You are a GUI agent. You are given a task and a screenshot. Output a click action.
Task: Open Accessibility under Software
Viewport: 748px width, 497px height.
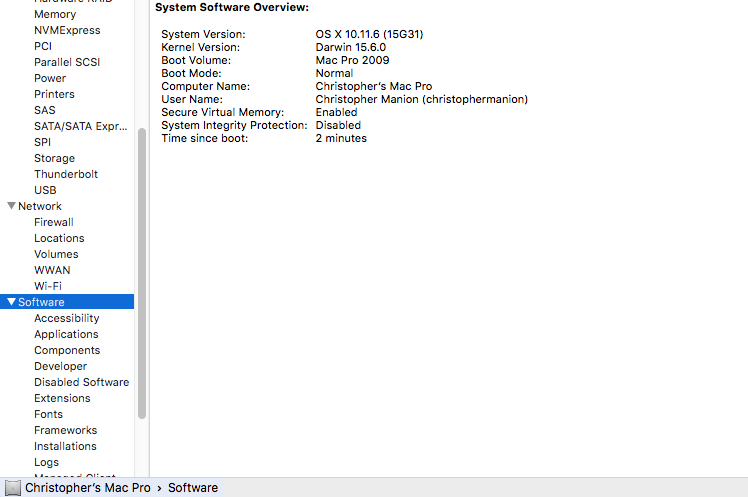pyautogui.click(x=67, y=318)
